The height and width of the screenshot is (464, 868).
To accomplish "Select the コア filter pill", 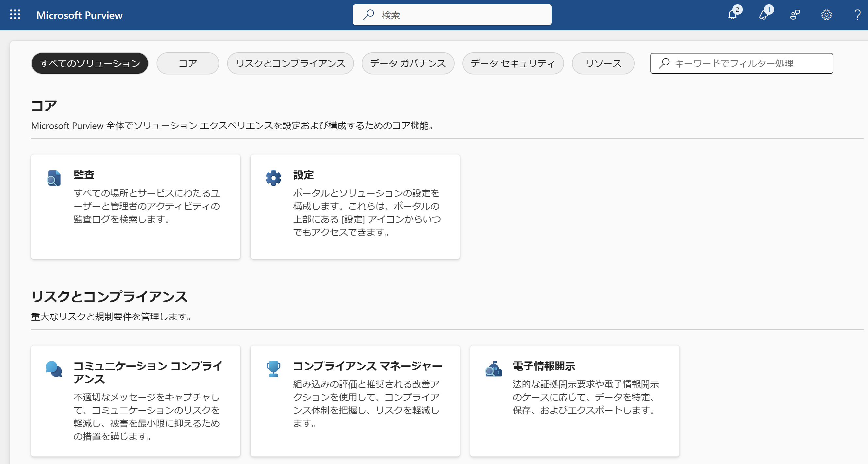I will click(x=188, y=63).
